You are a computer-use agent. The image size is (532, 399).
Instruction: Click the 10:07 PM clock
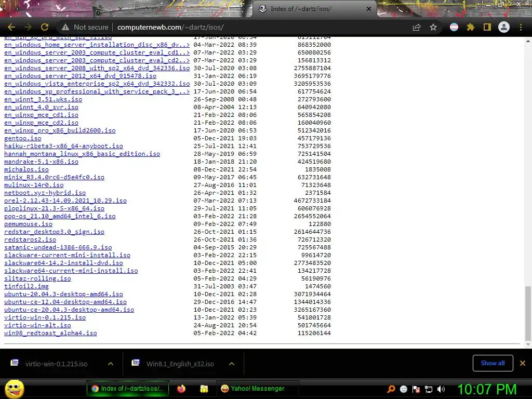click(486, 389)
